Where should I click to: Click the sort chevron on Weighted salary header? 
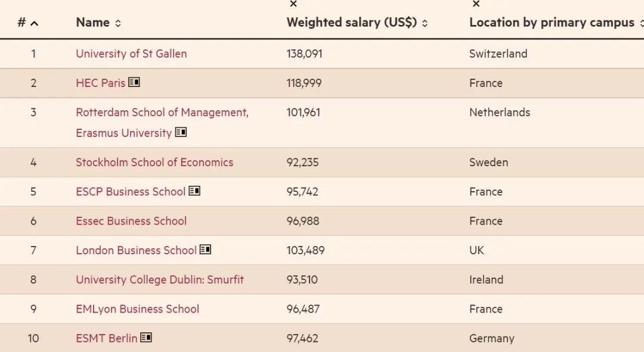[x=425, y=23]
